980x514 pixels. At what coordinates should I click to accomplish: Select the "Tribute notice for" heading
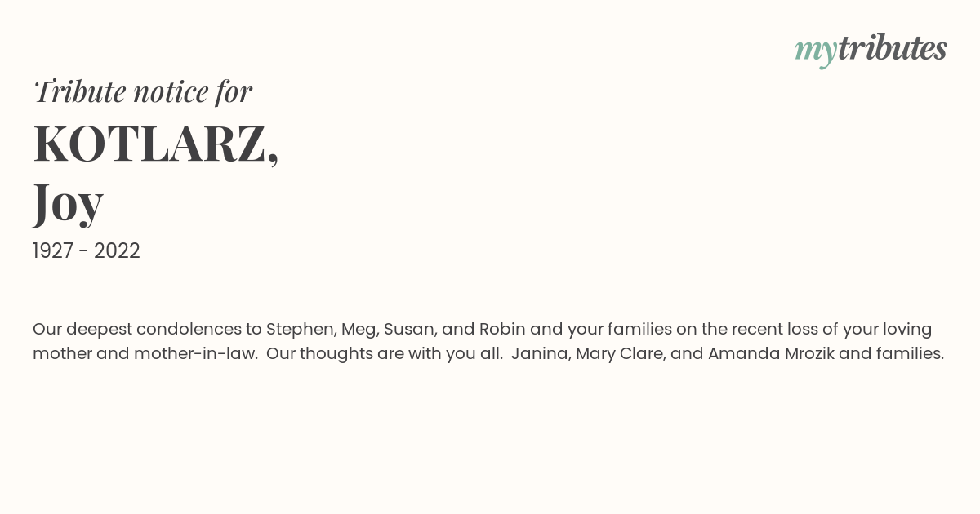[x=142, y=91]
